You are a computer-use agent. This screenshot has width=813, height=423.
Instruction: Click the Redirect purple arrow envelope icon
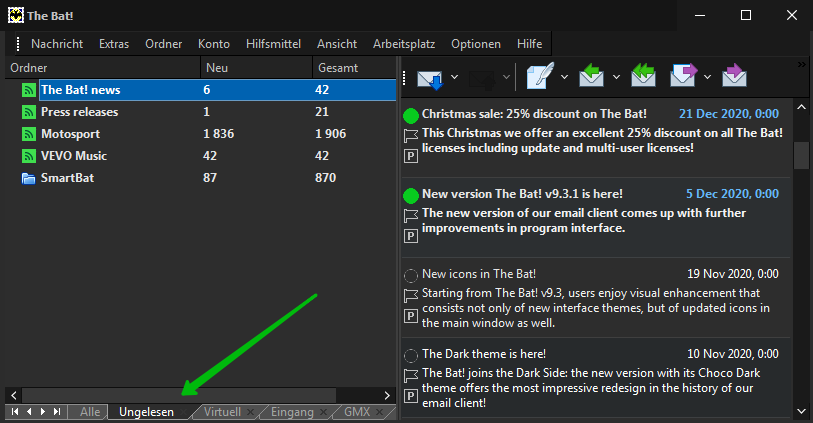coord(734,76)
